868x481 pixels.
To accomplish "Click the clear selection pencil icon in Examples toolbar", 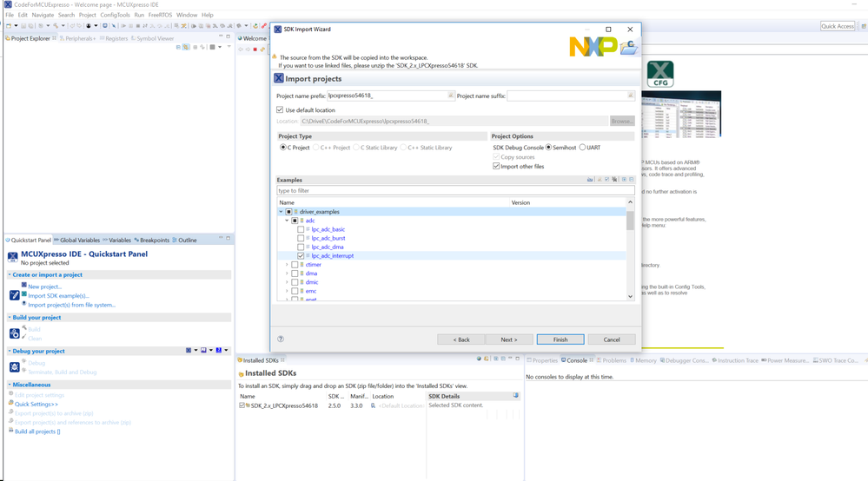I will pyautogui.click(x=600, y=180).
